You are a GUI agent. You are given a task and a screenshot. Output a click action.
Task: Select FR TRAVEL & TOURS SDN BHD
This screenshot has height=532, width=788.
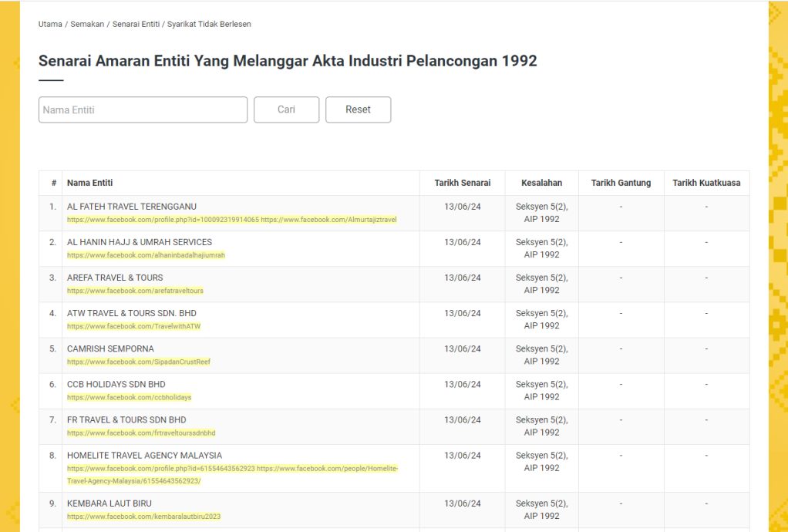pos(126,420)
